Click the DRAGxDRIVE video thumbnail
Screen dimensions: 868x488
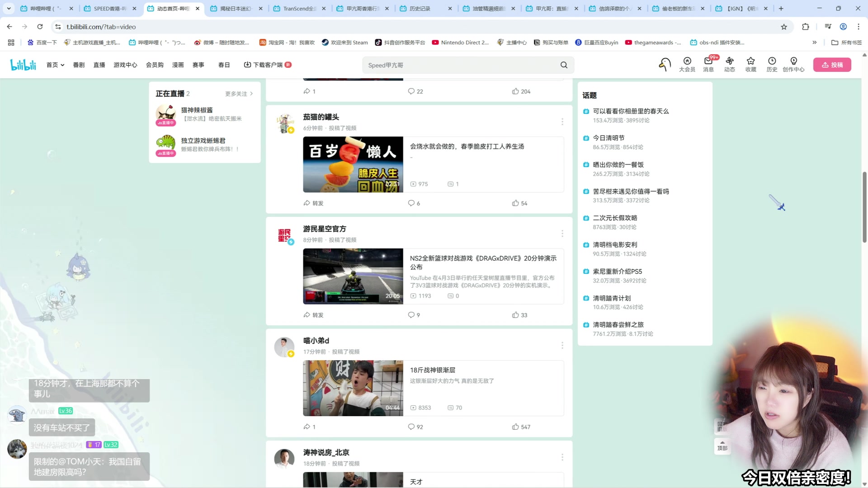[353, 276]
